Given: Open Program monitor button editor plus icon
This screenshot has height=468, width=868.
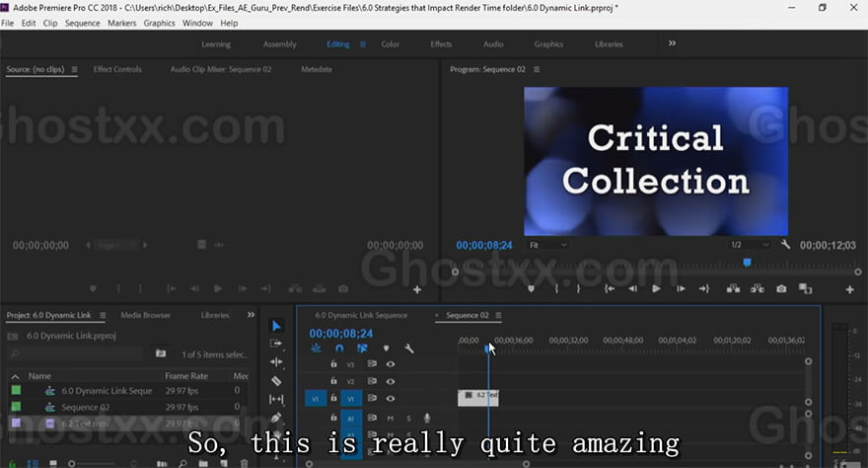Looking at the screenshot, I should pos(849,289).
